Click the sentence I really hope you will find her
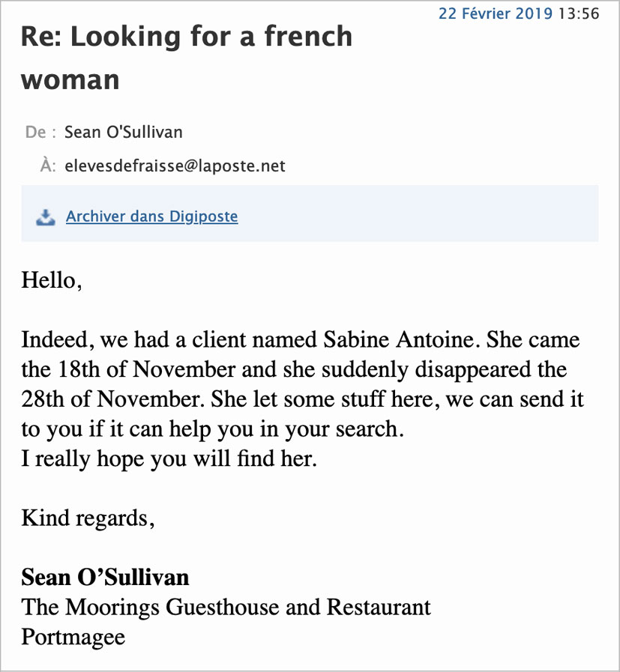Image resolution: width=620 pixels, height=672 pixels. coord(169,459)
